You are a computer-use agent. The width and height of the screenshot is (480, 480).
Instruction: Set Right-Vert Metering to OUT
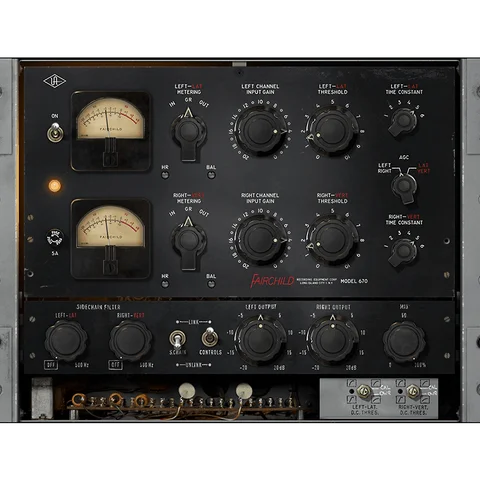[x=204, y=213]
